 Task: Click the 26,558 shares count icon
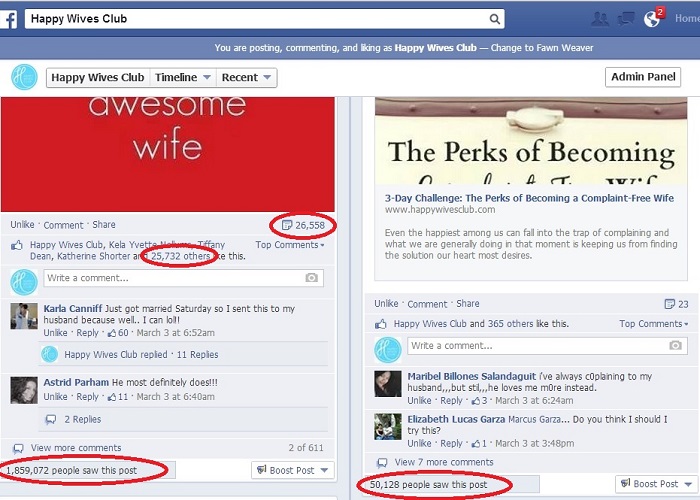(287, 225)
